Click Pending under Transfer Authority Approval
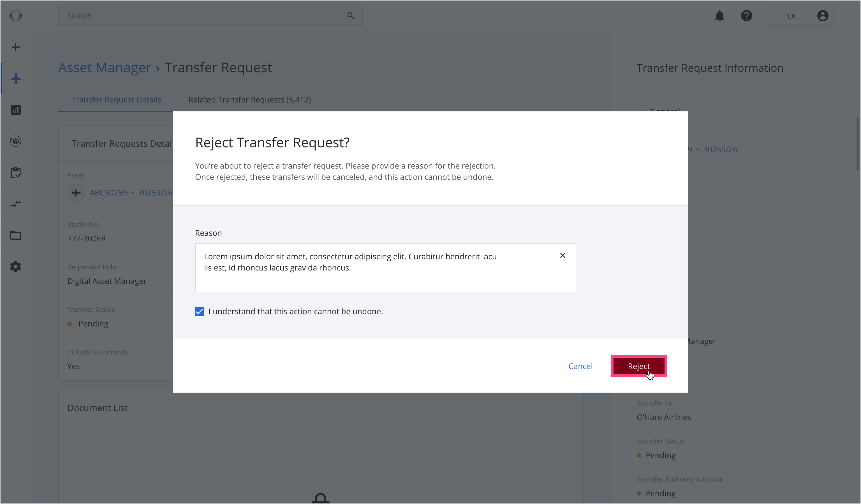 tap(660, 493)
